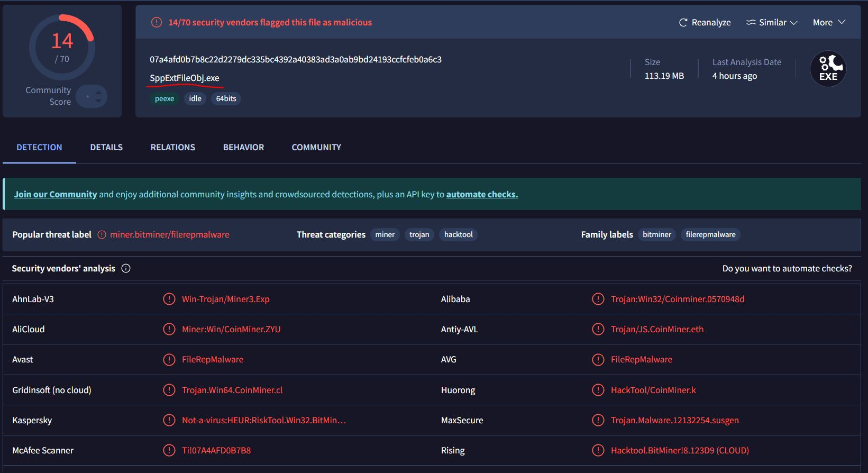The width and height of the screenshot is (868, 473).
Task: Open the Similar dropdown menu
Action: [771, 22]
